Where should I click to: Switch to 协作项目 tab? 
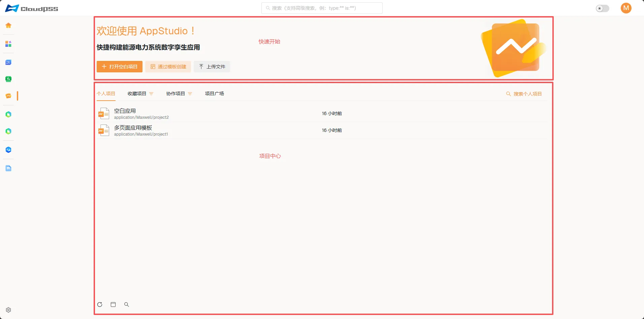click(175, 94)
